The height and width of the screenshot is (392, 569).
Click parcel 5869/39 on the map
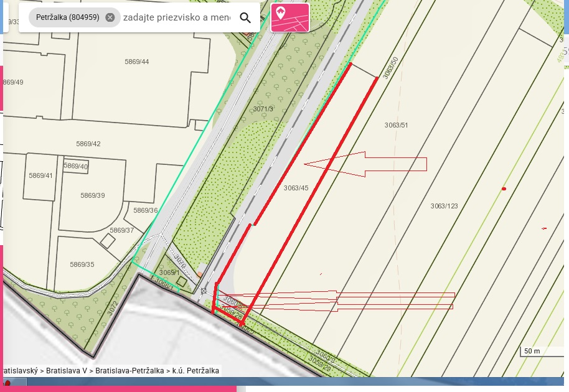[x=92, y=195]
